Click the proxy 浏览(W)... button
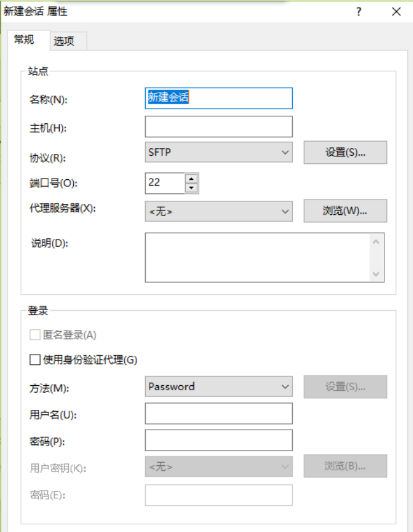 345,212
